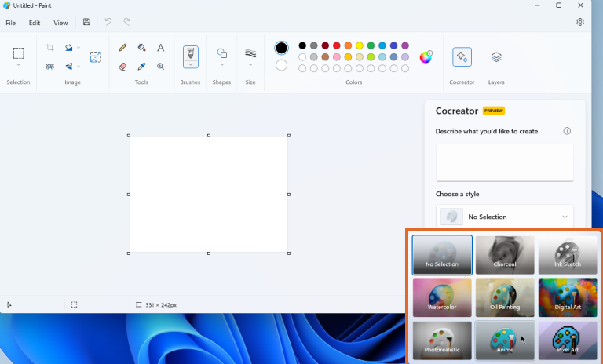Open the File menu

pos(11,23)
